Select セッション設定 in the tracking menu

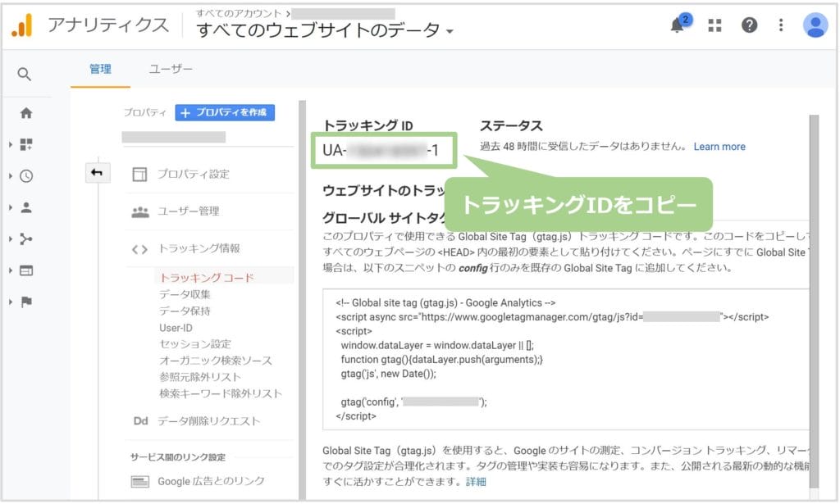(195, 344)
